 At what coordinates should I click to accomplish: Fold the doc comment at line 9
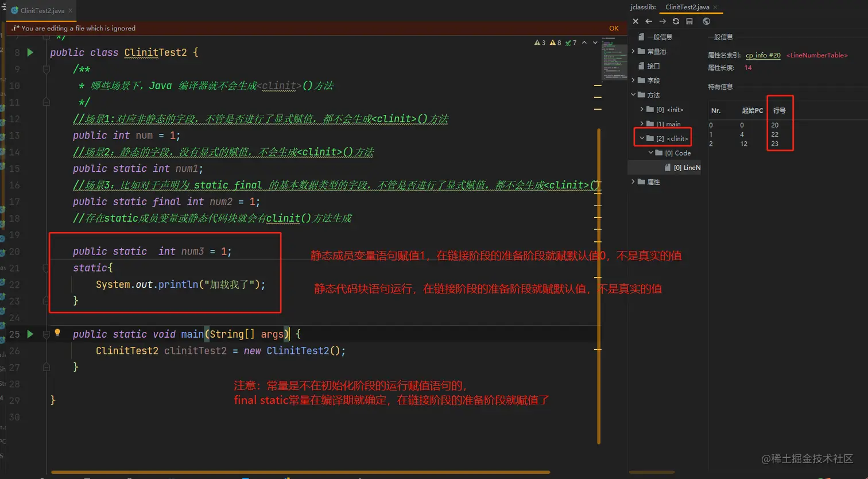click(x=46, y=69)
